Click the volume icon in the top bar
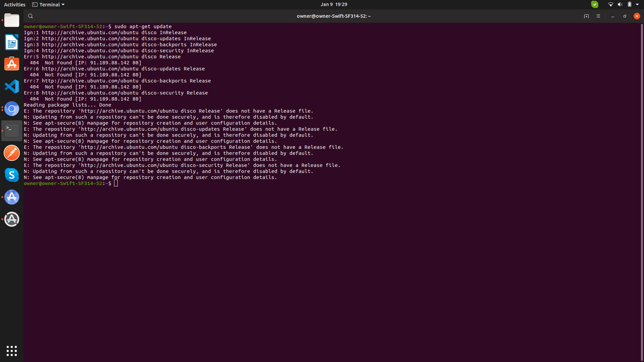The image size is (644, 362). (x=619, y=4)
